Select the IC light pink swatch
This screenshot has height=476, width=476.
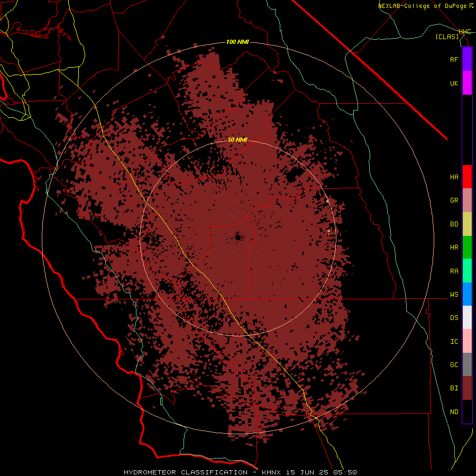point(467,341)
